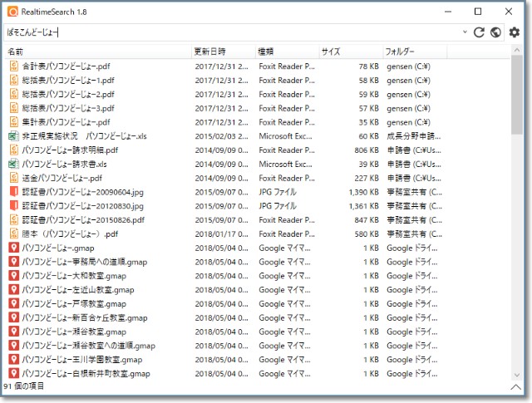Image resolution: width=532 pixels, height=403 pixels.
Task: Click the refresh search icon
Action: [x=479, y=32]
